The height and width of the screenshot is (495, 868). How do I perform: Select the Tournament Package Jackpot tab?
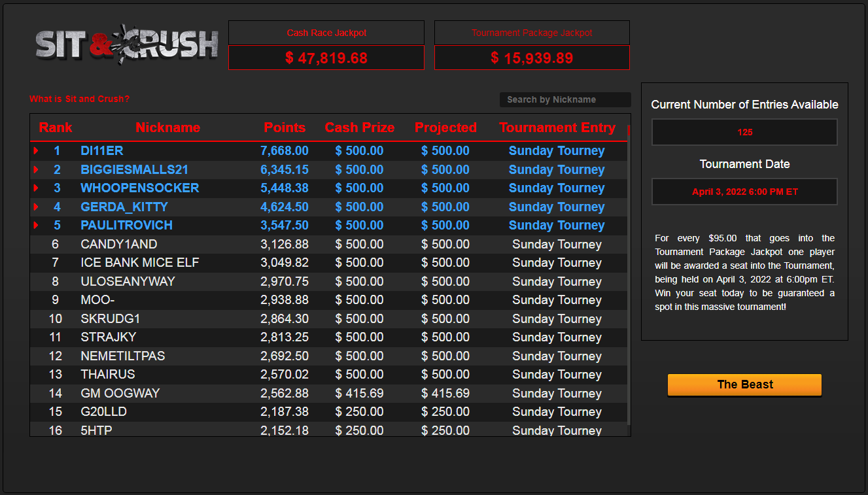[x=532, y=33]
